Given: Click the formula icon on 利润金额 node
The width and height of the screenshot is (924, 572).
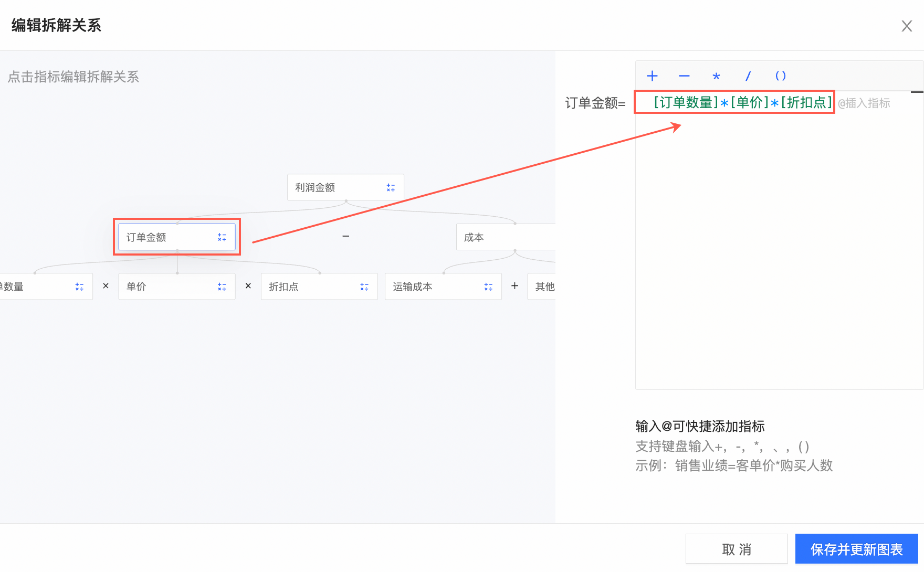Looking at the screenshot, I should point(391,187).
